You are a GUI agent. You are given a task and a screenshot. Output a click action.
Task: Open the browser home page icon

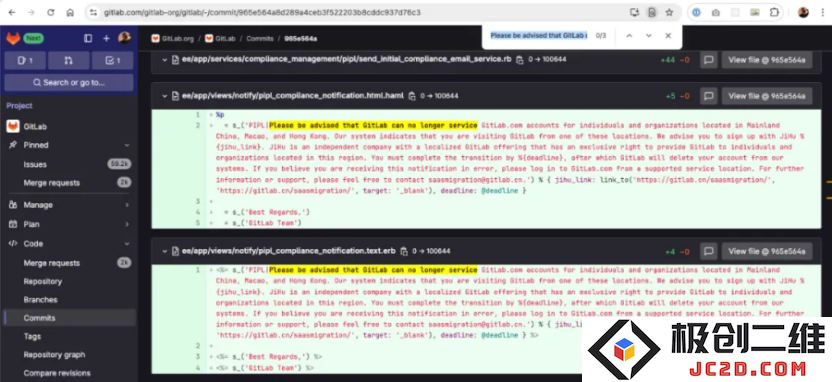(70, 12)
